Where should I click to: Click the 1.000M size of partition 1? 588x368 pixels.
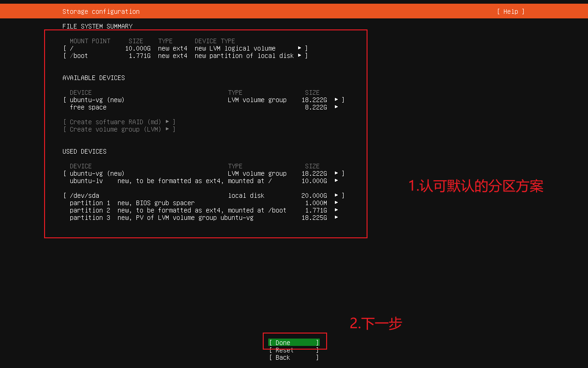point(316,203)
